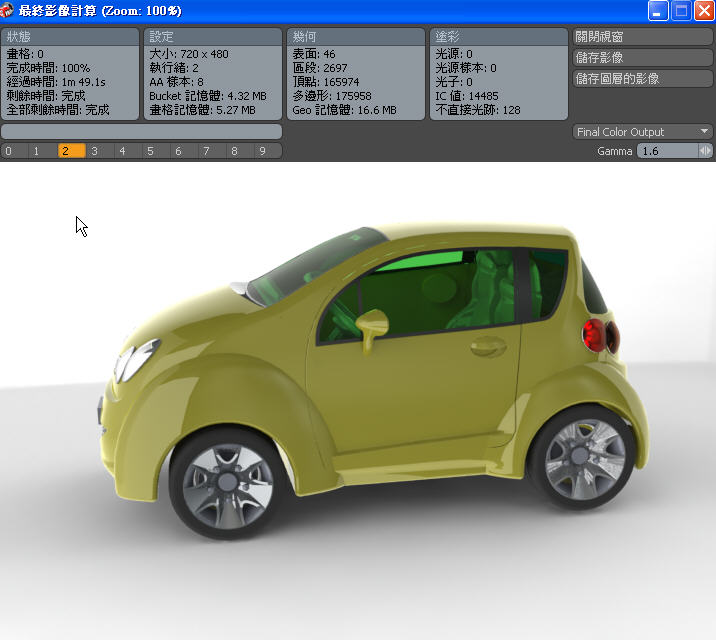This screenshot has width=716, height=640.
Task: Click the text Bucket 記憶體: 4.32 MB
Action: 208,96
